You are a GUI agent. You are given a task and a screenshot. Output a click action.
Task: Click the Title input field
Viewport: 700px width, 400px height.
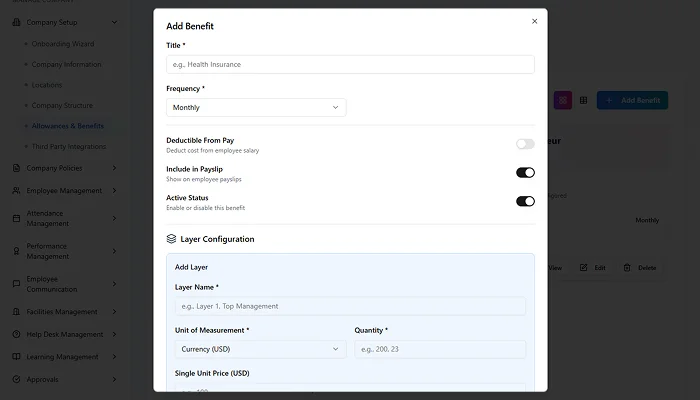[350, 64]
